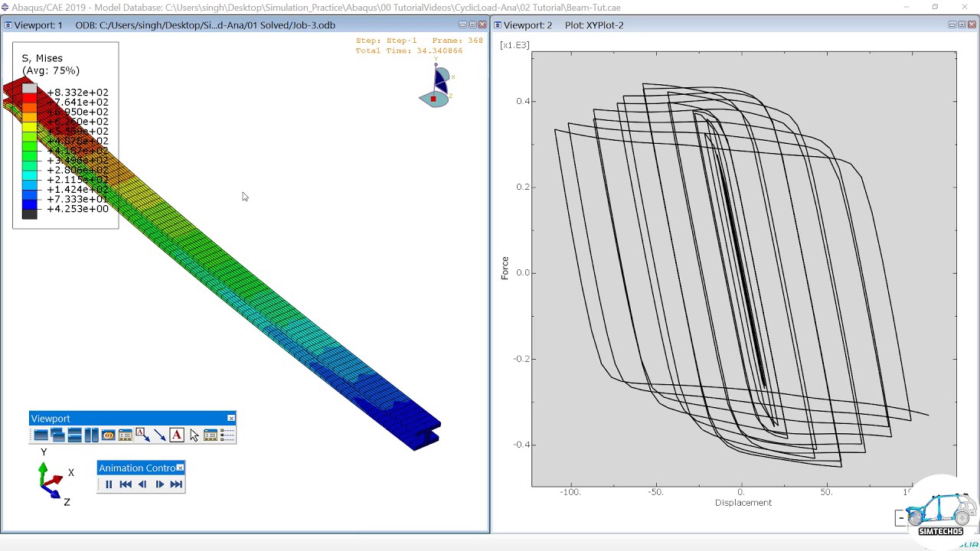
Task: Minimize Viewport: 2 window
Action: click(x=952, y=25)
